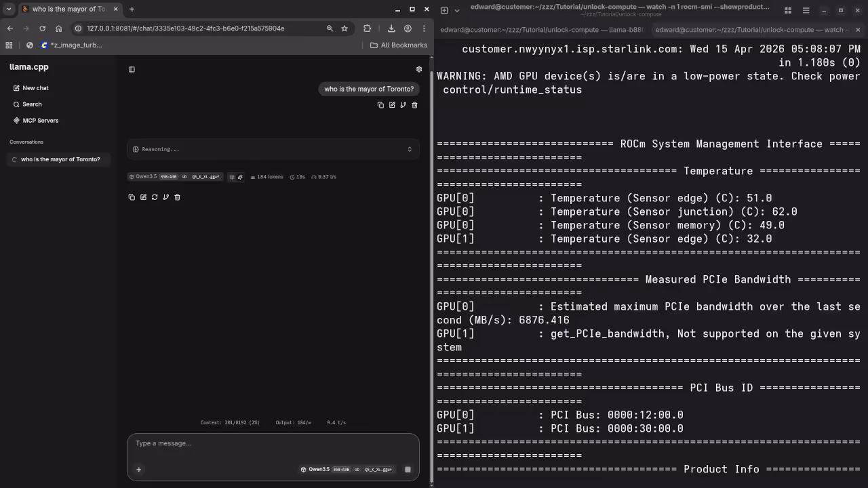Select the rocm-smi watch terminal tab
This screenshot has width=868, height=488.
pos(746,29)
